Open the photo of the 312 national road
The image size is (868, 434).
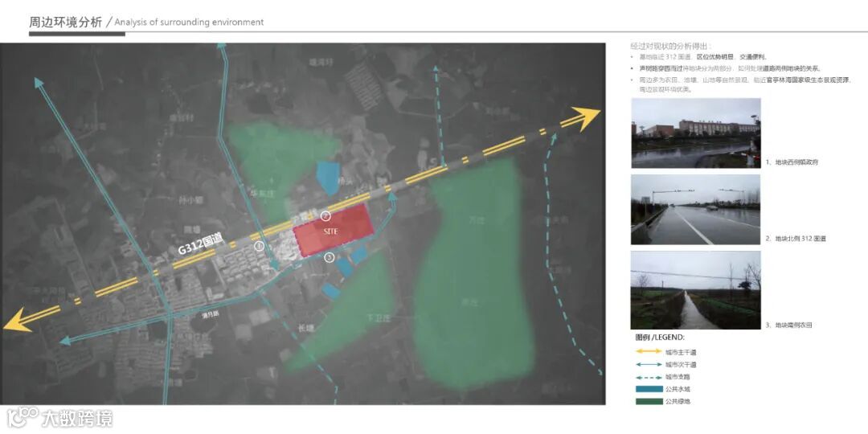(695, 209)
